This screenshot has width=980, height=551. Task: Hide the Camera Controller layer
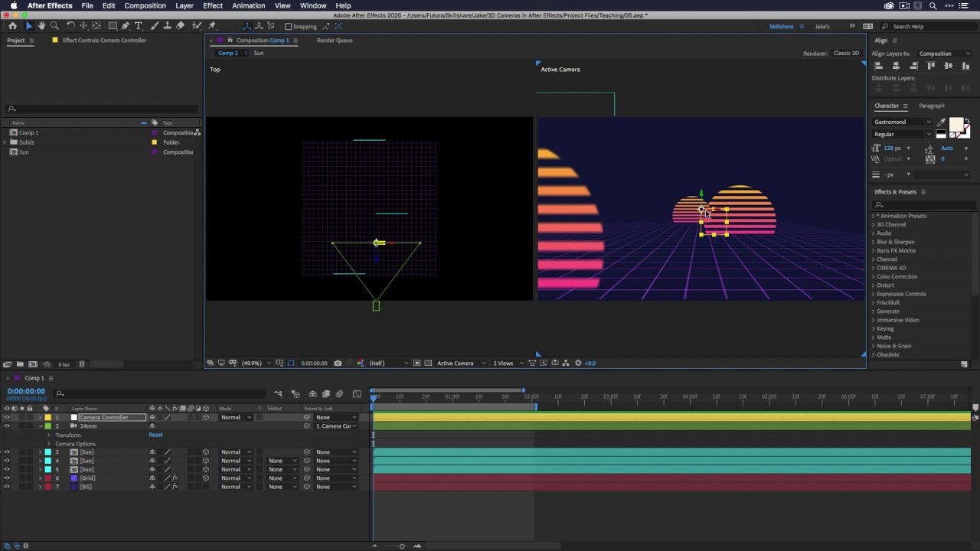point(7,417)
